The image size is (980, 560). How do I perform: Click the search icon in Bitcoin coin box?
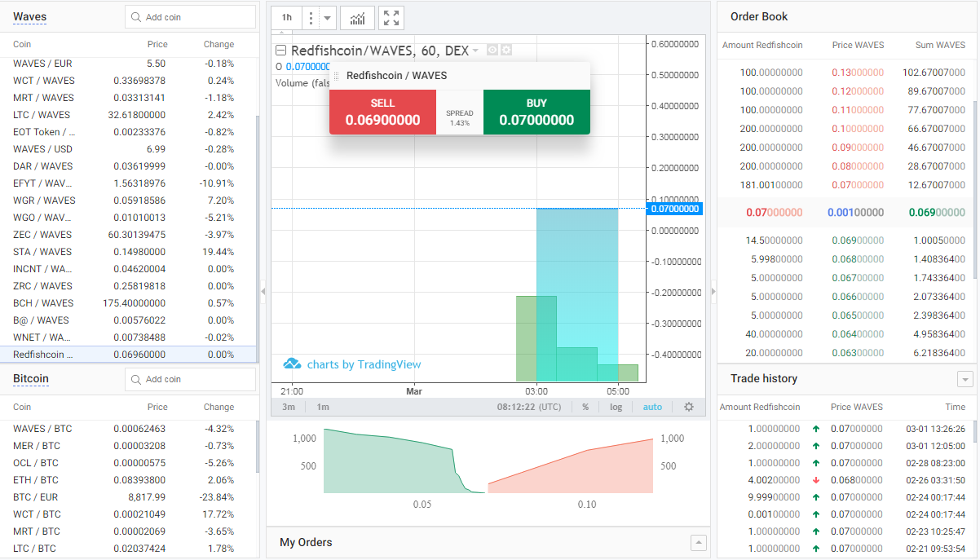[x=135, y=379]
